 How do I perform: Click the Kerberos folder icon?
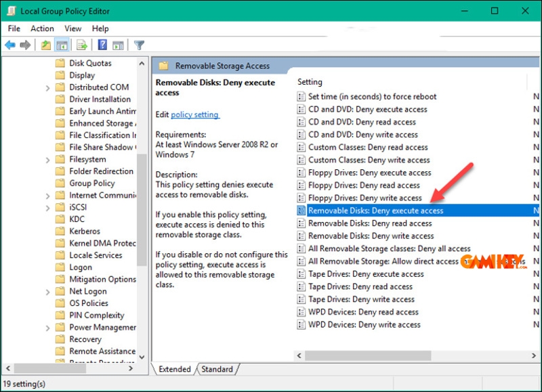60,231
